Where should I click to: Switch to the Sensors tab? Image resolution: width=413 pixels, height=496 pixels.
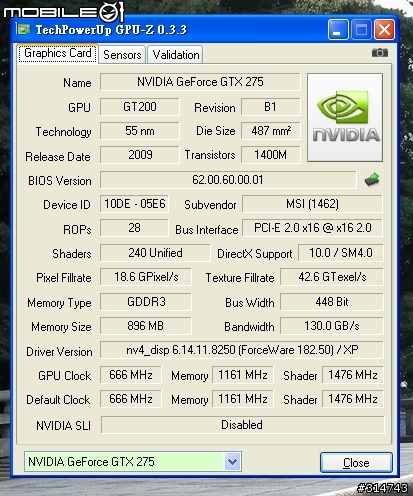(x=122, y=55)
